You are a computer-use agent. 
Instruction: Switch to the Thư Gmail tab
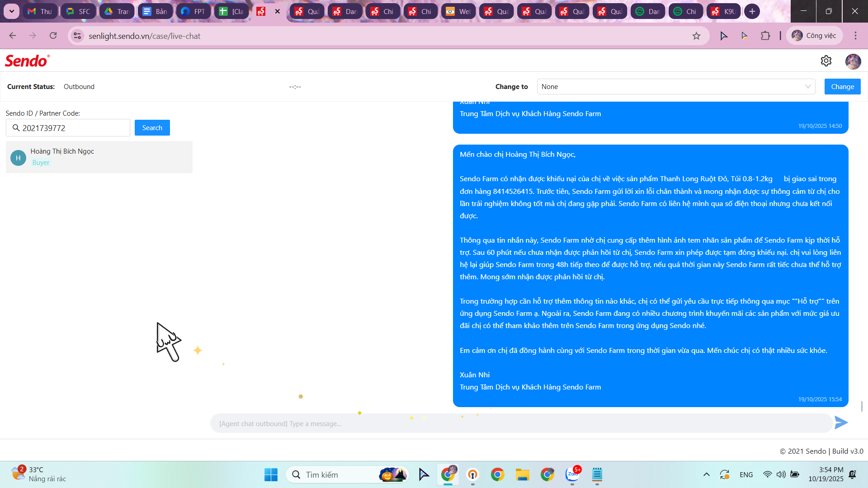click(40, 11)
